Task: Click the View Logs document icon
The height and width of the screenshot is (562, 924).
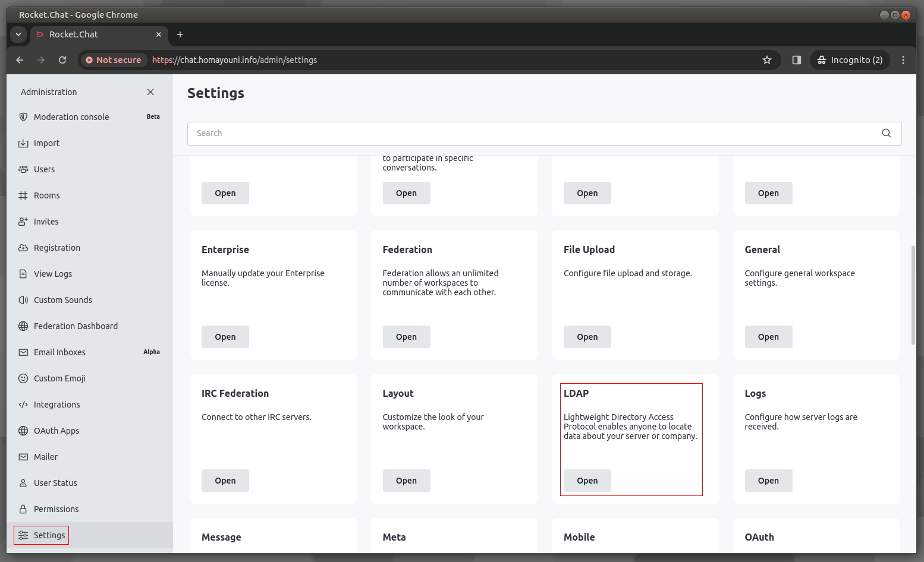Action: point(23,274)
